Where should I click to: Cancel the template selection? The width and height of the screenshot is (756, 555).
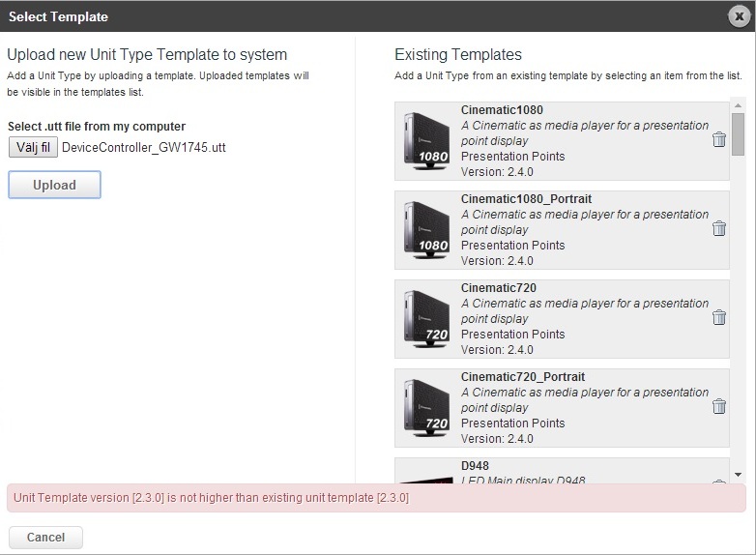click(45, 538)
